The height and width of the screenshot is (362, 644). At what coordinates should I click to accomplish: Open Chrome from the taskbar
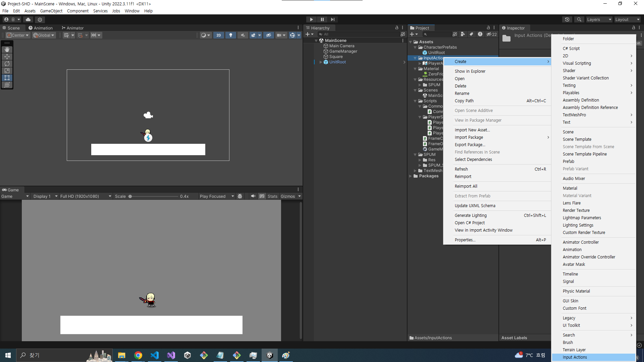[x=138, y=355]
